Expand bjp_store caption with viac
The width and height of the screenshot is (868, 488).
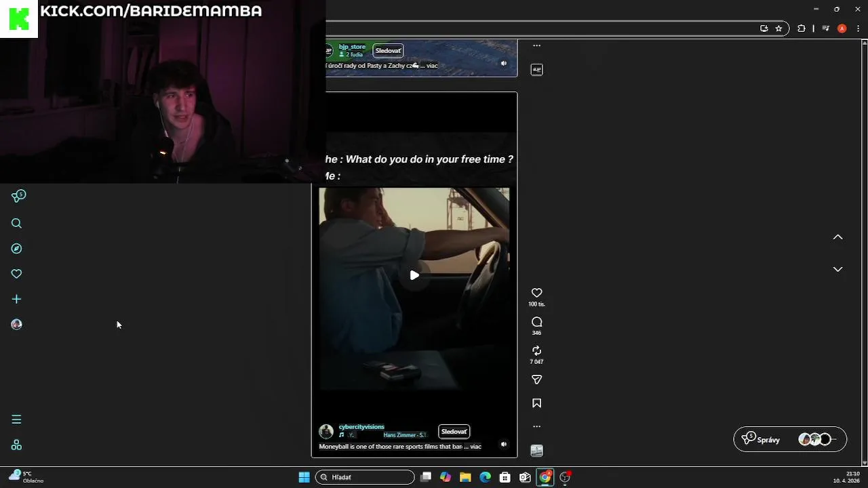(432, 66)
